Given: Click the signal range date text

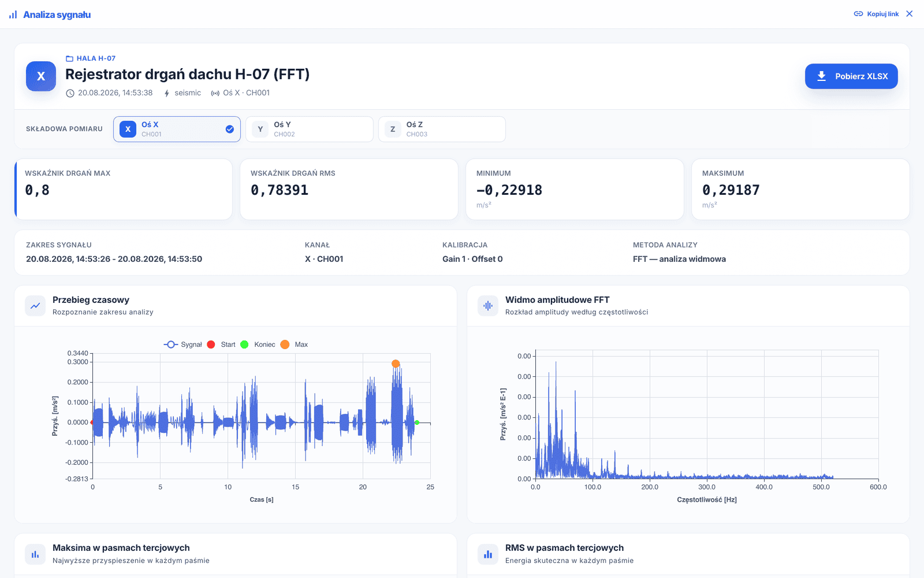Looking at the screenshot, I should pyautogui.click(x=114, y=259).
